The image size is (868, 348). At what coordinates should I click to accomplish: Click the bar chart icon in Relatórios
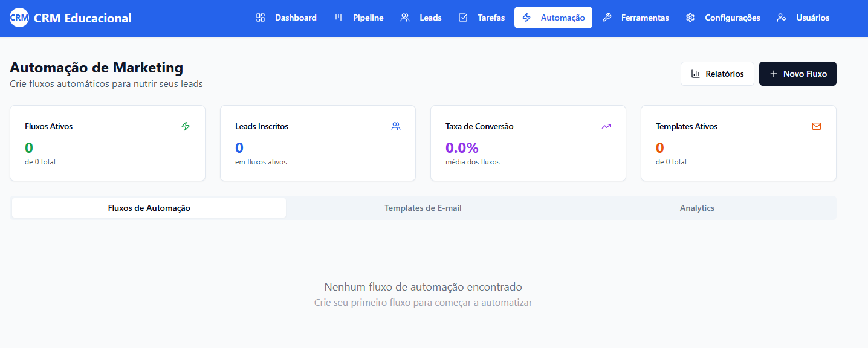[696, 74]
